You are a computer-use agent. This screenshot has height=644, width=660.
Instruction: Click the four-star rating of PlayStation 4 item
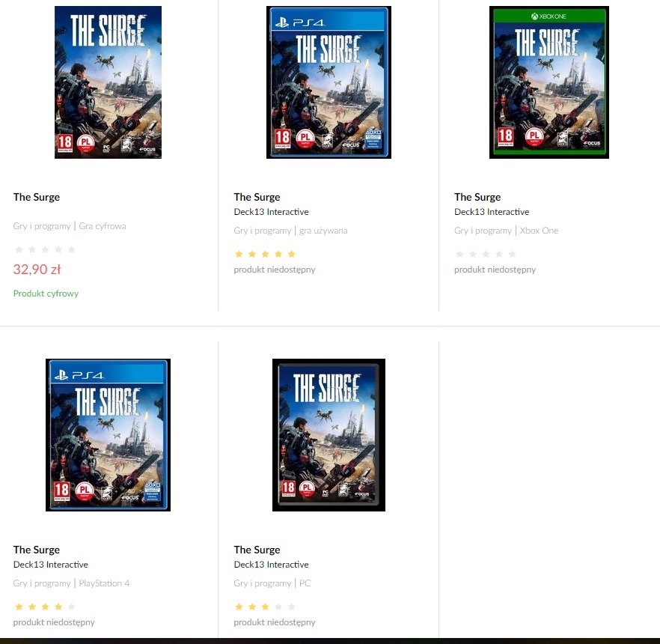pyautogui.click(x=45, y=607)
